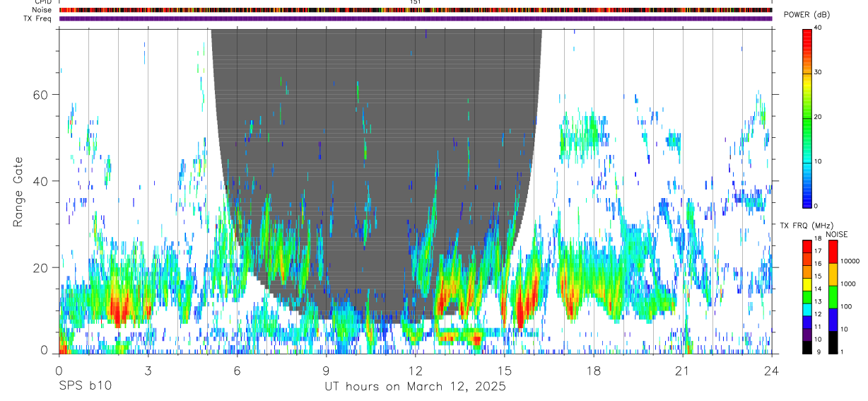Click the "Range Gate" axis title

[18, 192]
